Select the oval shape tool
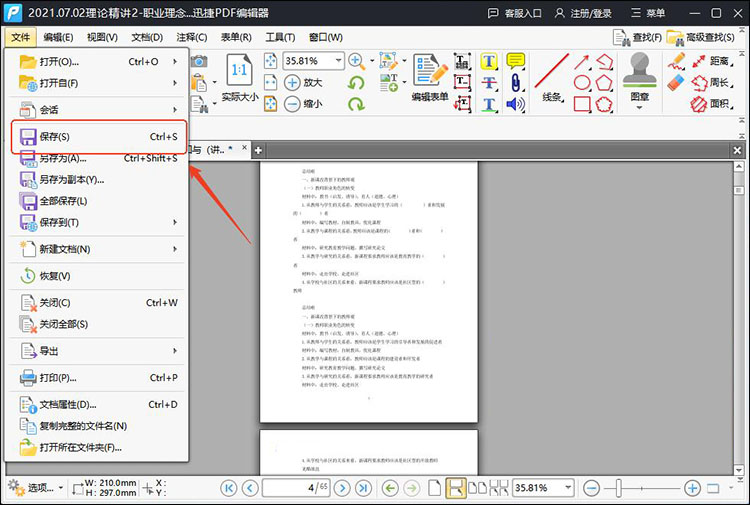This screenshot has height=505, width=750. [582, 82]
